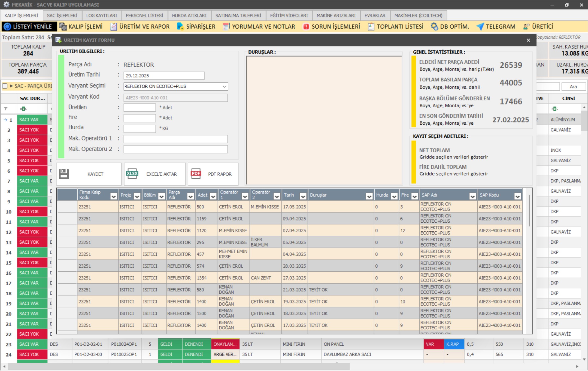Toggle the SAC - PARÇA ÜRE checkbox
The height and width of the screenshot is (371, 588).
tap(5, 86)
